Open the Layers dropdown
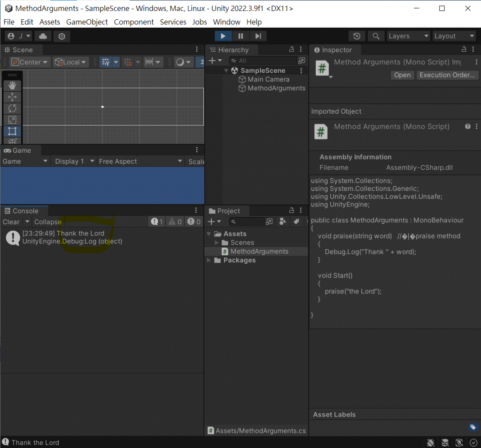 [408, 36]
